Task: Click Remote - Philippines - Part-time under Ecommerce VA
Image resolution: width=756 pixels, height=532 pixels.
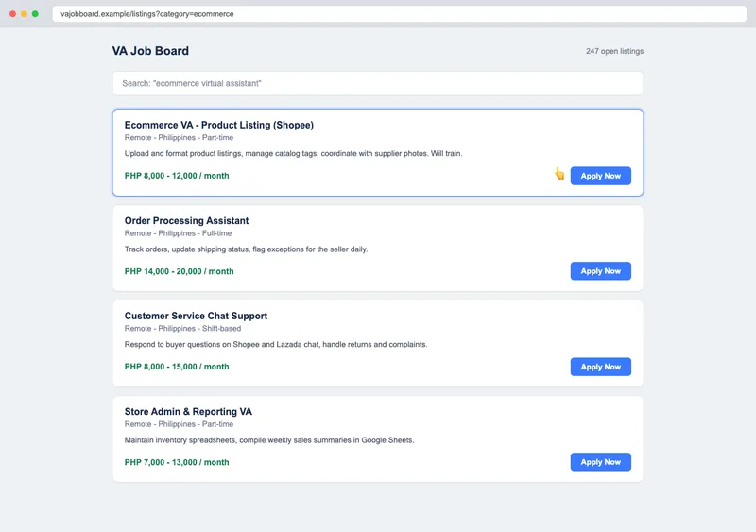Action: click(179, 137)
